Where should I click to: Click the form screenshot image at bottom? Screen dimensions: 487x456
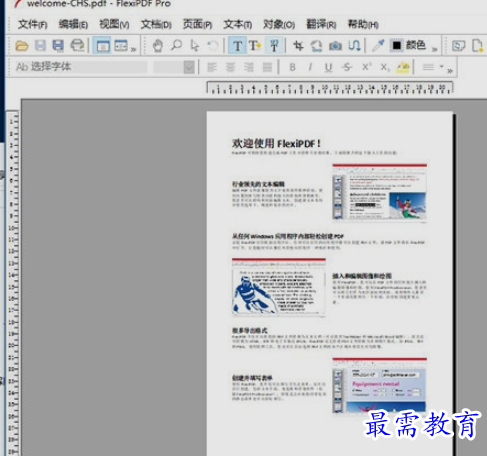tap(379, 385)
